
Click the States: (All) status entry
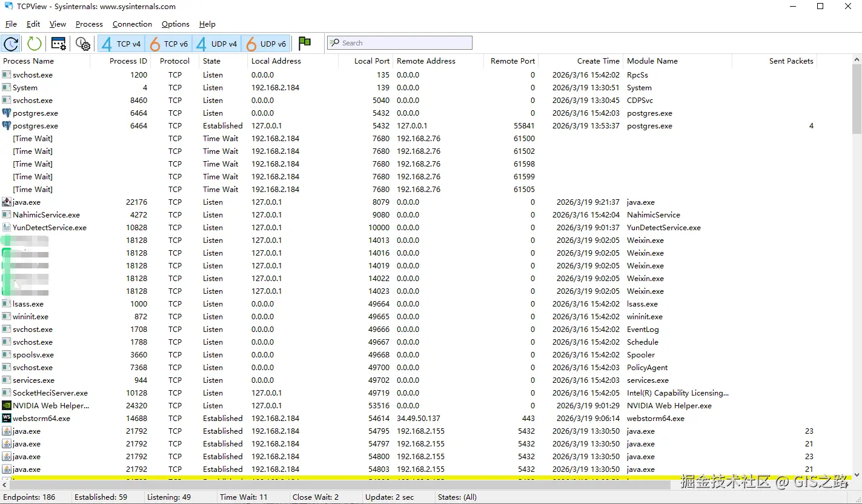tap(457, 497)
